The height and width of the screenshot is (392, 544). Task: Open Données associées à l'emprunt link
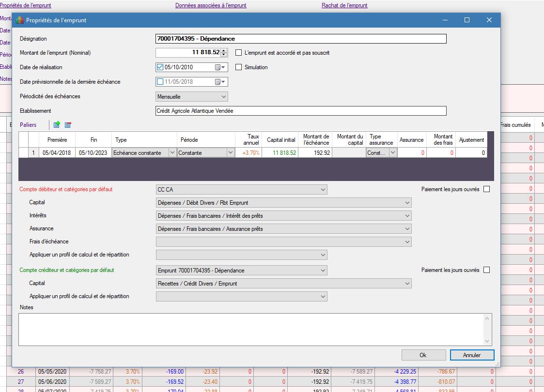click(x=211, y=5)
